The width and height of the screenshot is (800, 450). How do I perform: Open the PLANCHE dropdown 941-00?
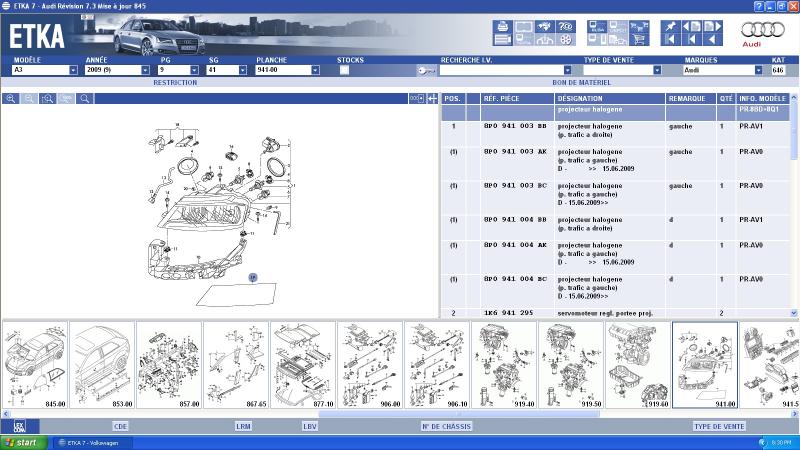pos(315,70)
